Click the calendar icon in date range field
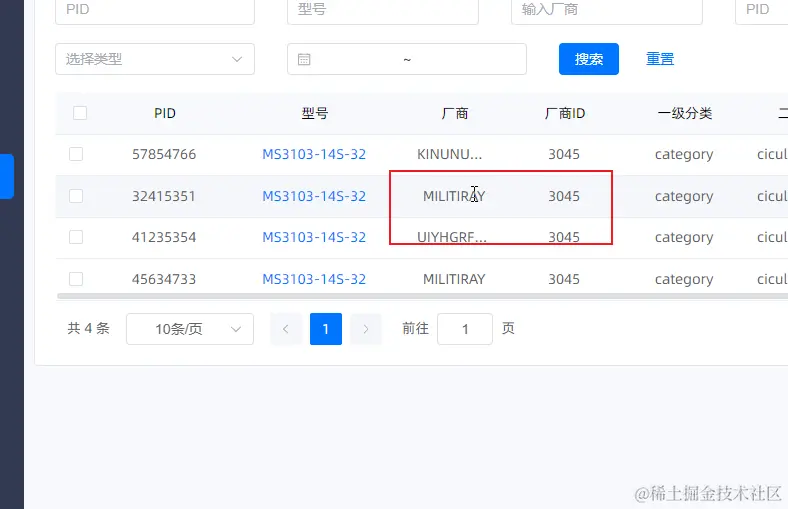This screenshot has height=509, width=788. point(304,59)
